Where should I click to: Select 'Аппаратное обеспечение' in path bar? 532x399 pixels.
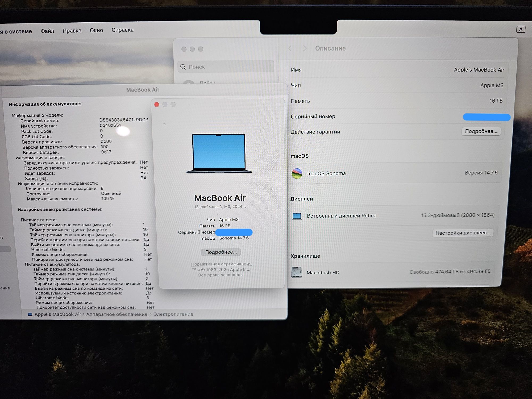[117, 314]
